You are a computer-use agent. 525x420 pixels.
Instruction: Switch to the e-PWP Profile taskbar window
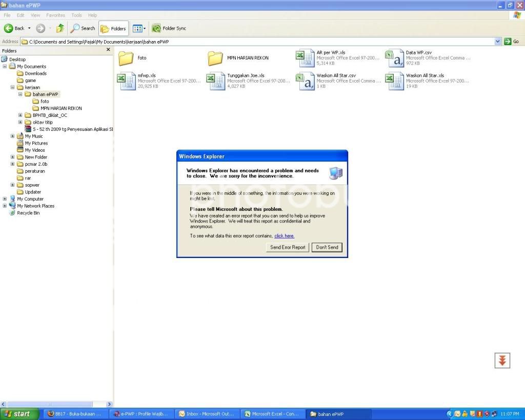(x=143, y=414)
